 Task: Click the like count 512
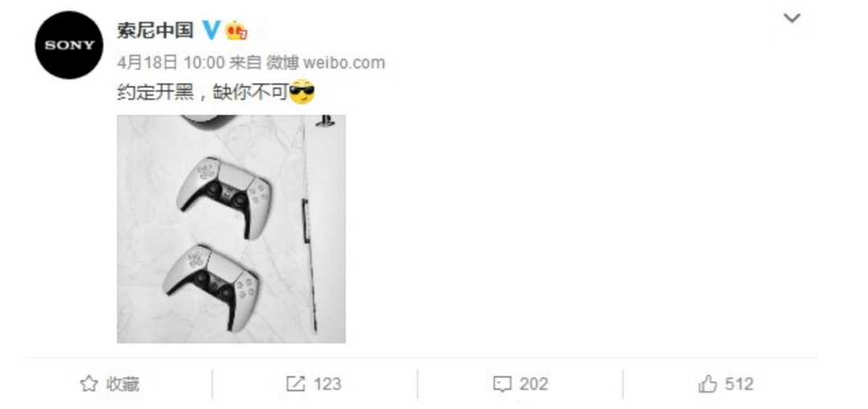point(739,384)
